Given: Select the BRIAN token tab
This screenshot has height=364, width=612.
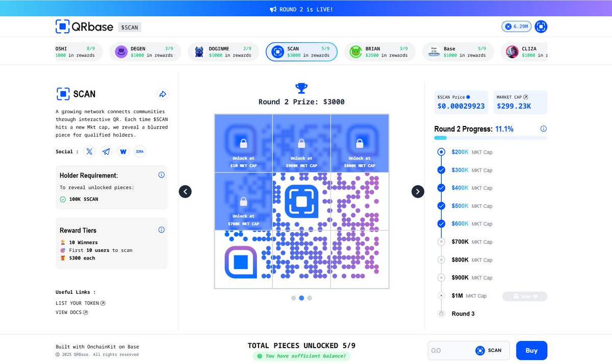Looking at the screenshot, I should pos(379,51).
